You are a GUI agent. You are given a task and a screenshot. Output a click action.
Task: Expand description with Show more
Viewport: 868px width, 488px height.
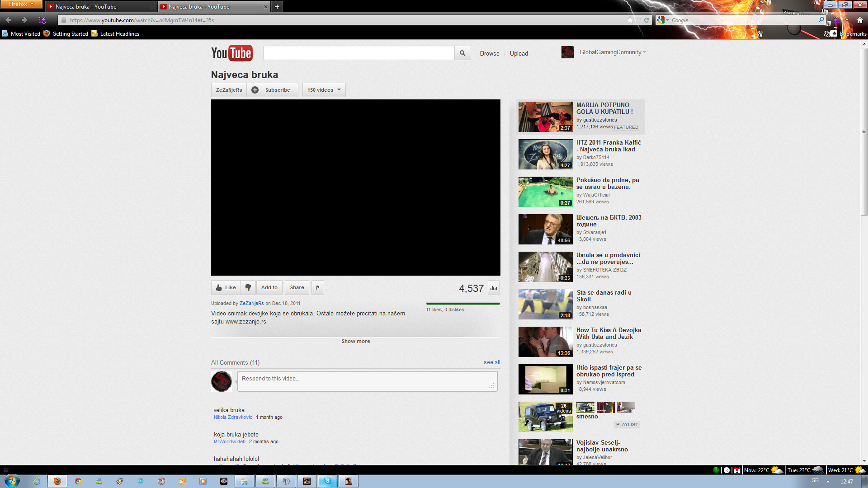(x=356, y=341)
